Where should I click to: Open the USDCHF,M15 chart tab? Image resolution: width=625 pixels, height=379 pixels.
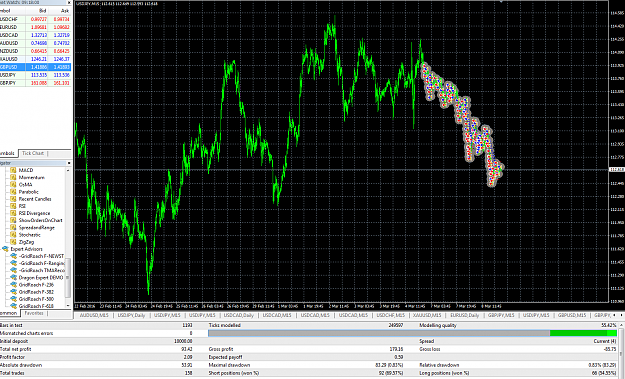391,315
